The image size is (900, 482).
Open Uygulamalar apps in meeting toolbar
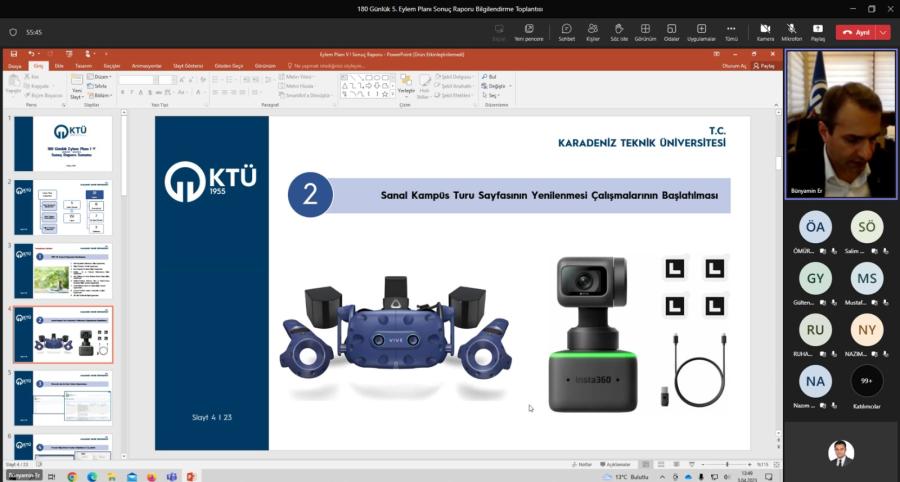[x=701, y=32]
